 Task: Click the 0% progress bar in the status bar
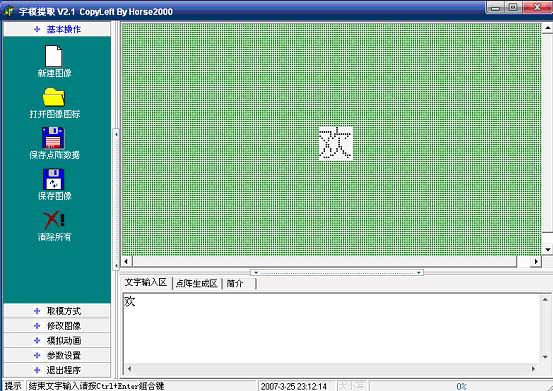pyautogui.click(x=461, y=386)
